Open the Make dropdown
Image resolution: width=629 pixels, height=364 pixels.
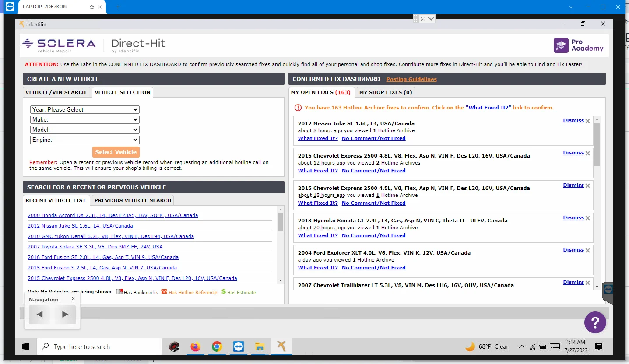(85, 119)
